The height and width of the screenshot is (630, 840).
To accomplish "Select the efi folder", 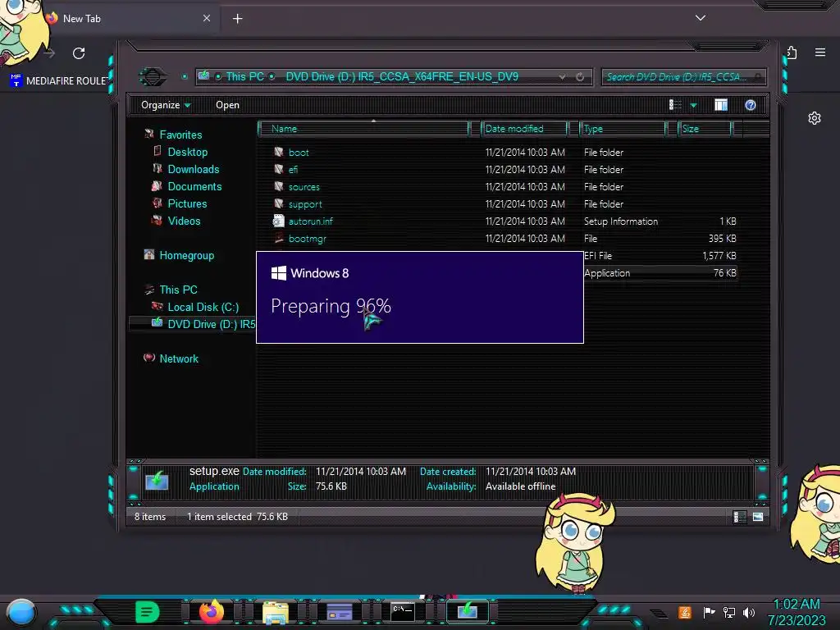I will [293, 169].
